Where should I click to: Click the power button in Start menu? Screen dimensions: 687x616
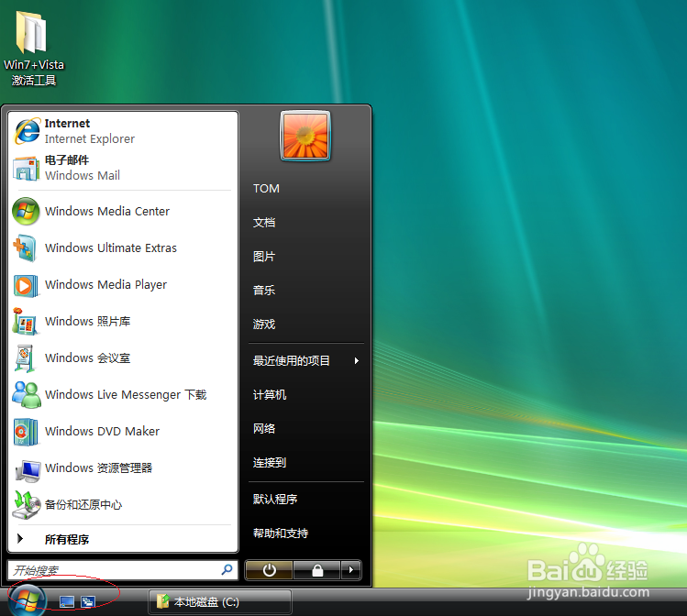click(x=269, y=570)
